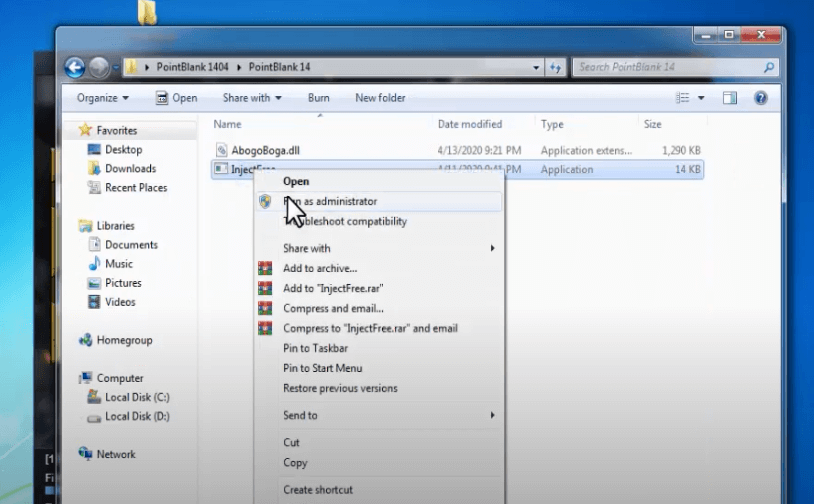Open Local Disk (C:)

[137, 397]
